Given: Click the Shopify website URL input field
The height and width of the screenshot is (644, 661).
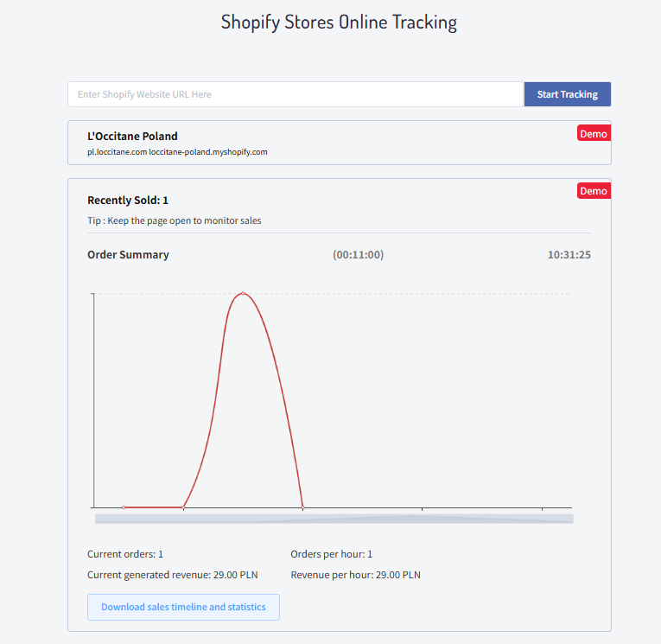Looking at the screenshot, I should 296,94.
